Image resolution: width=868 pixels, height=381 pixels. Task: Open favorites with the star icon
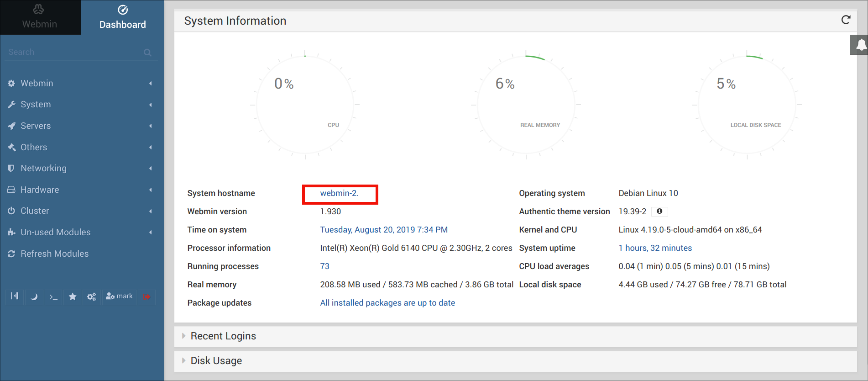73,296
